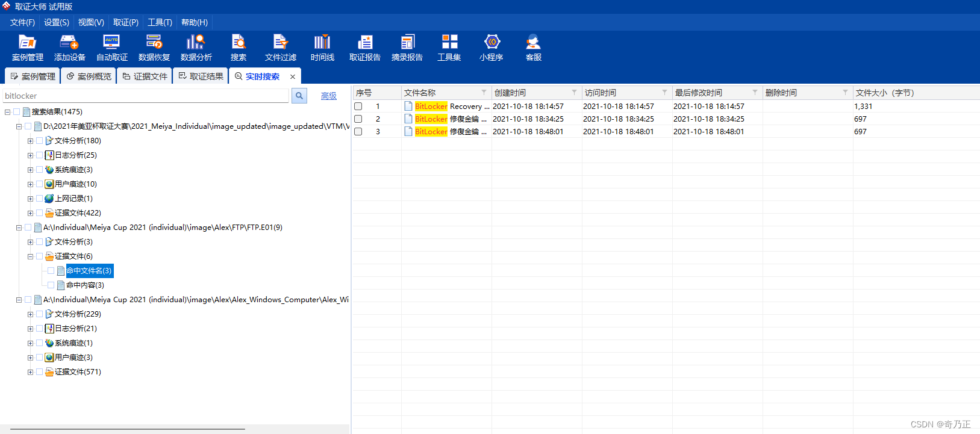Tick checkbox next to 命中文件名(3)

coord(51,270)
